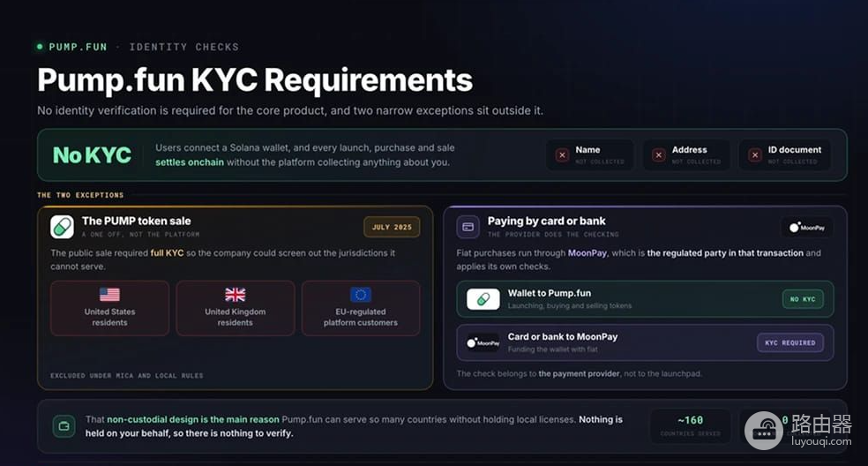Click the NO KYC green badge
868x466 pixels.
click(803, 299)
